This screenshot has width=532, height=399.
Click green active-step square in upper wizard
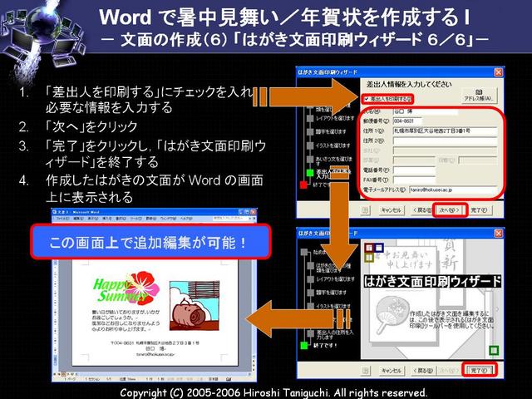pos(310,173)
